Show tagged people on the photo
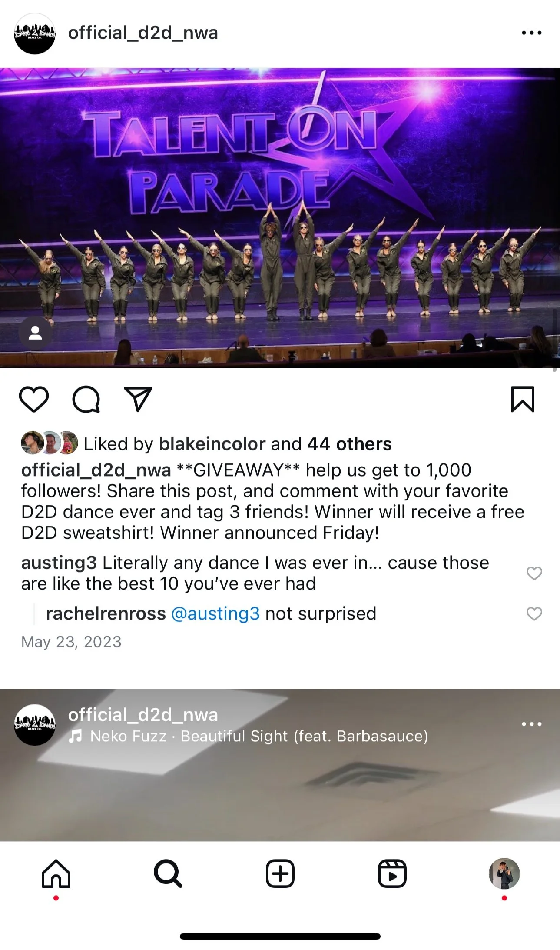Viewport: 560px width, 950px height. (x=35, y=333)
